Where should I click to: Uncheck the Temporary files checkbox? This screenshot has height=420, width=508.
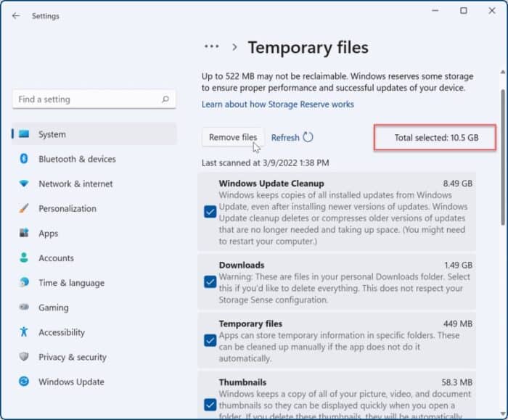210,339
